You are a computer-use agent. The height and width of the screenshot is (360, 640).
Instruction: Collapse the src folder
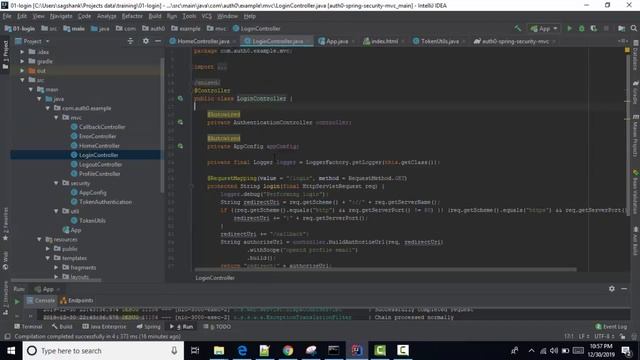[x=22, y=80]
